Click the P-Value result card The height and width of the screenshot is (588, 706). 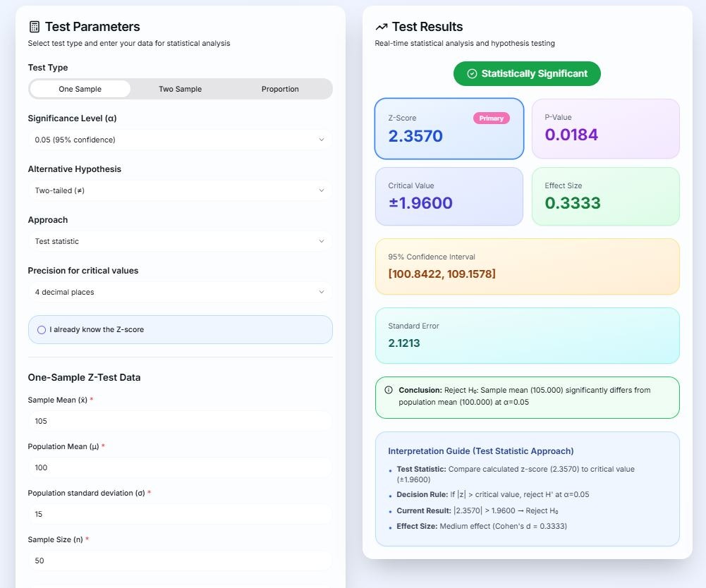pyautogui.click(x=605, y=128)
